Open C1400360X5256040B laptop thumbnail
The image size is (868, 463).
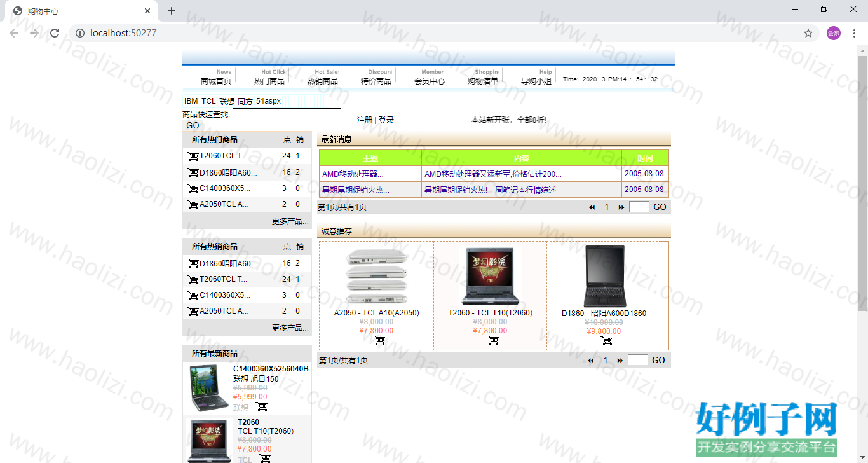208,388
